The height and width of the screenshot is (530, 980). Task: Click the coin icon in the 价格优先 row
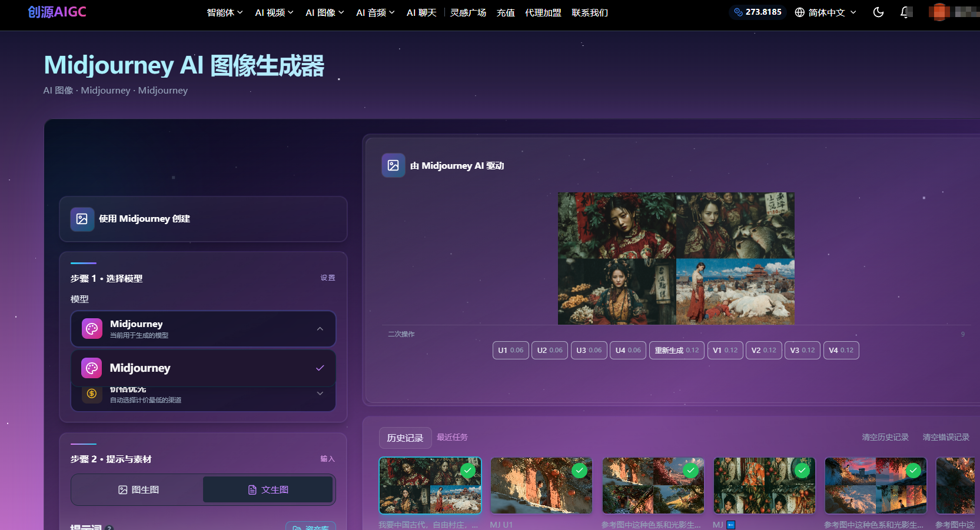pyautogui.click(x=92, y=394)
